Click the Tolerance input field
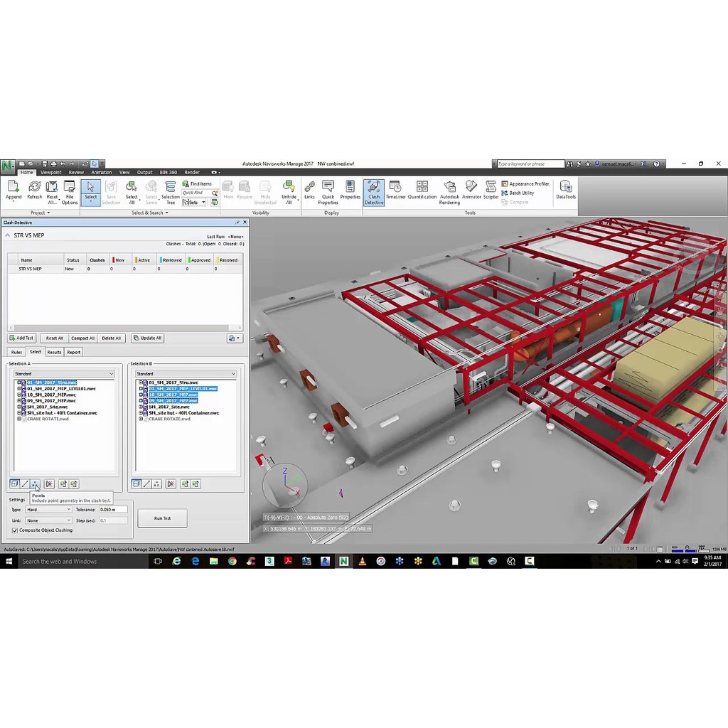Viewport: 728px width, 728px height. point(113,509)
